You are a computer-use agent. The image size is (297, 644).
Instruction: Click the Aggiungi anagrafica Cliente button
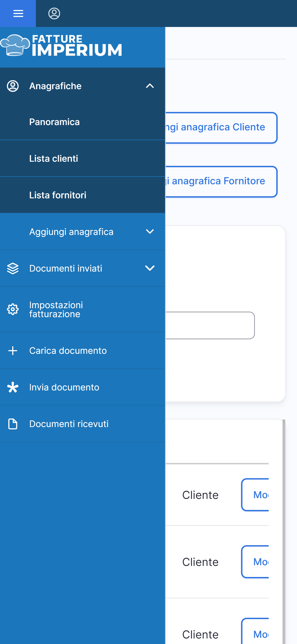tap(221, 128)
